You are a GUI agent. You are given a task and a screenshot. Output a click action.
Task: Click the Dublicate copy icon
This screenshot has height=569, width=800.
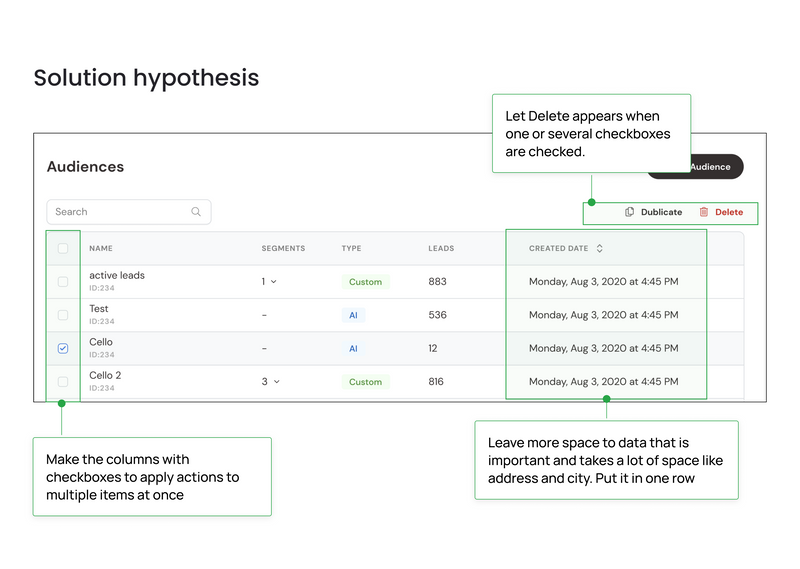tap(630, 212)
